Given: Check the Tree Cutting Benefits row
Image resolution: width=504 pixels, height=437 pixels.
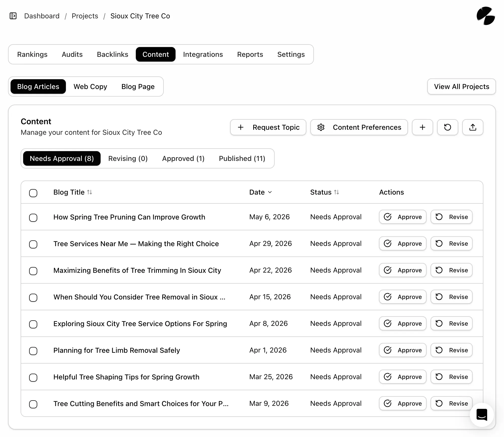Looking at the screenshot, I should click(x=33, y=404).
